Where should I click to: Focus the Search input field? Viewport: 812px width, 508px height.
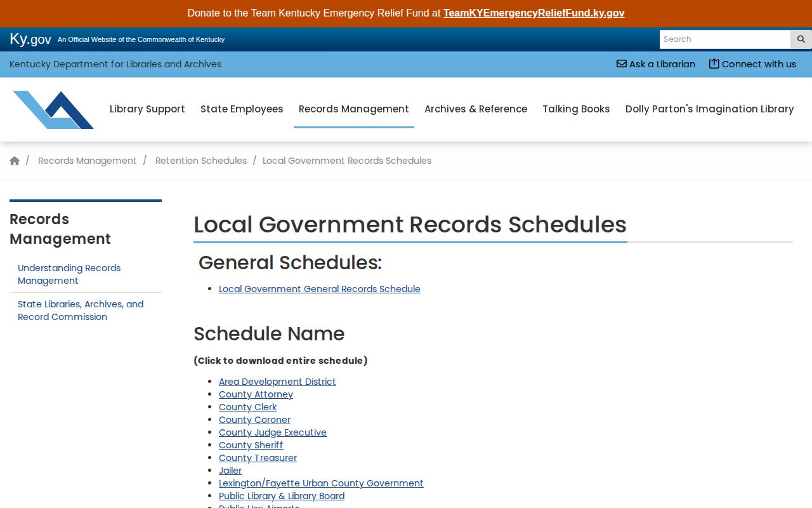(x=725, y=39)
